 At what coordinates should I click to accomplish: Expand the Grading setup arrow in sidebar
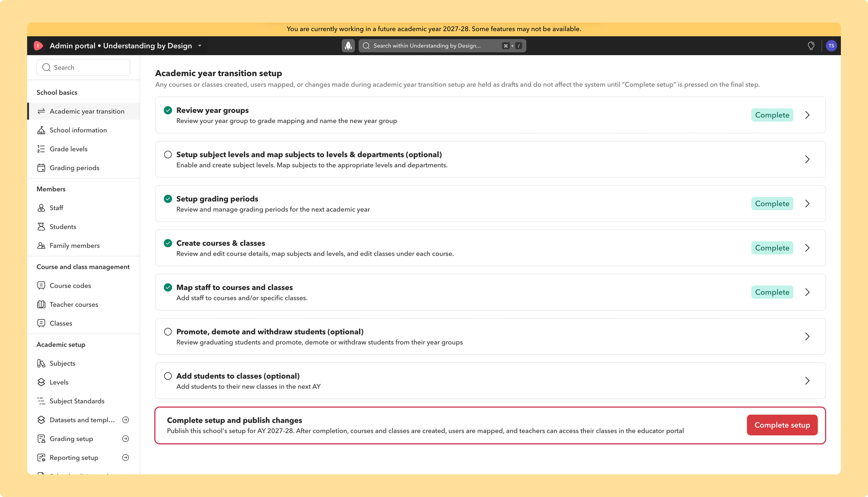pos(125,439)
